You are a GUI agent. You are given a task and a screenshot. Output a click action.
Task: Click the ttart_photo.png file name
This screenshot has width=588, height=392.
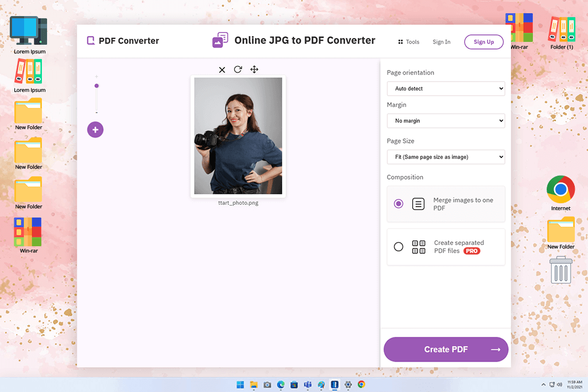(238, 203)
